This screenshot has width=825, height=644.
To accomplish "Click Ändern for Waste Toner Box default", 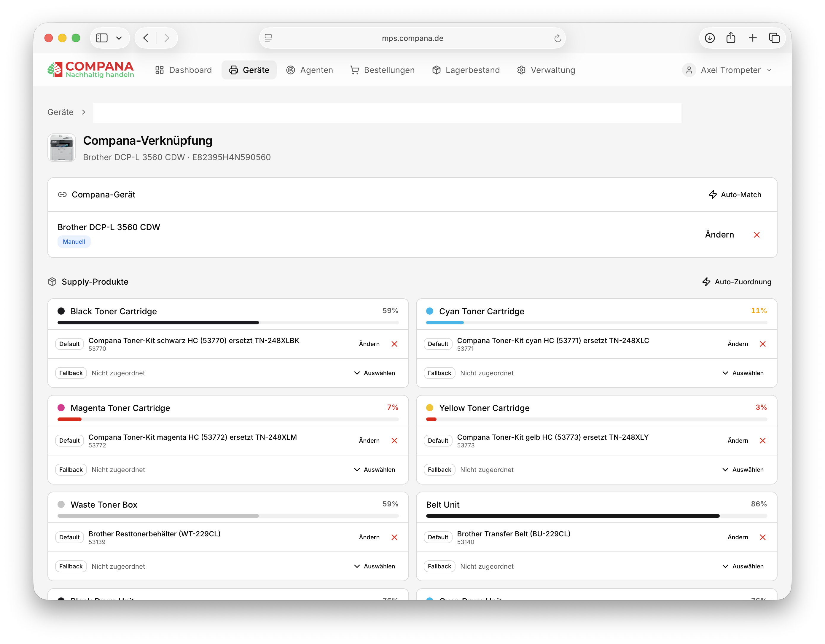I will point(369,537).
